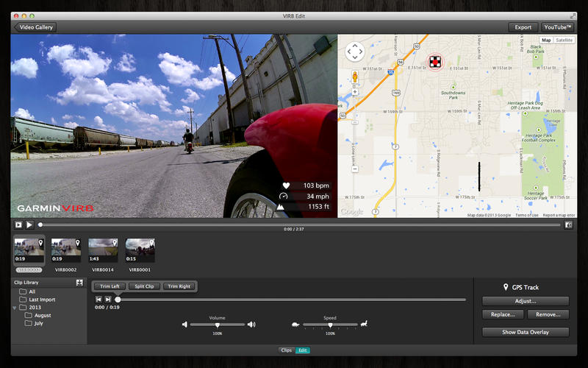Click the GPS Track pin icon
The height and width of the screenshot is (368, 588).
[506, 287]
